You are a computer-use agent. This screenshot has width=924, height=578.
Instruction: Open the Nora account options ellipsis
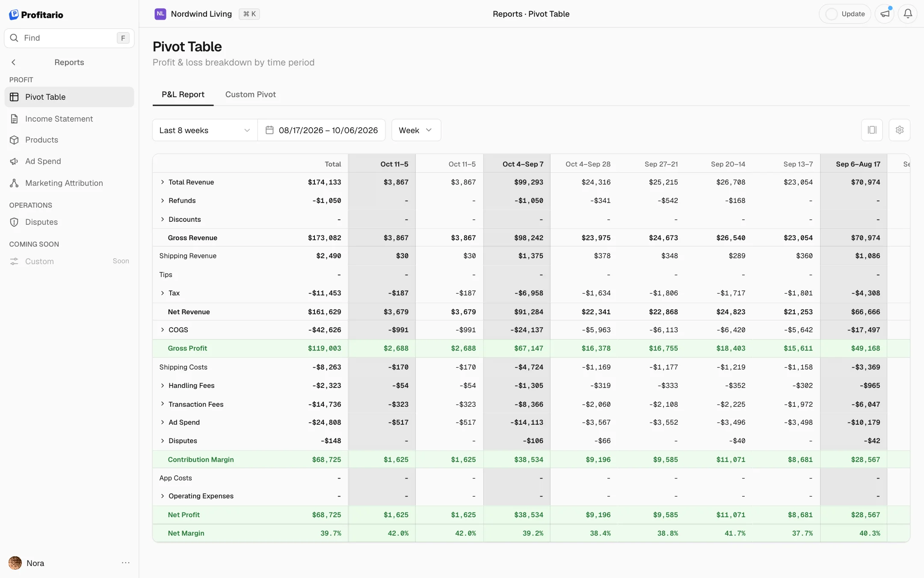pos(125,563)
